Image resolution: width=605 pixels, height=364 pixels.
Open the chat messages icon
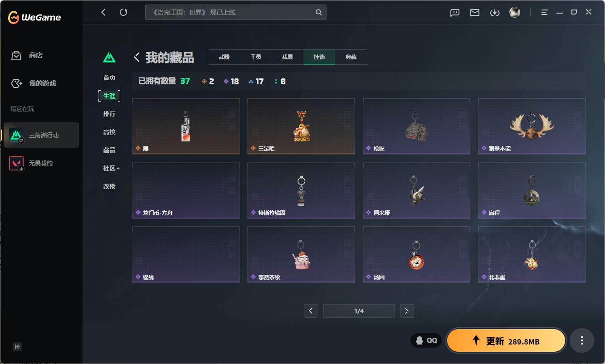tap(455, 13)
